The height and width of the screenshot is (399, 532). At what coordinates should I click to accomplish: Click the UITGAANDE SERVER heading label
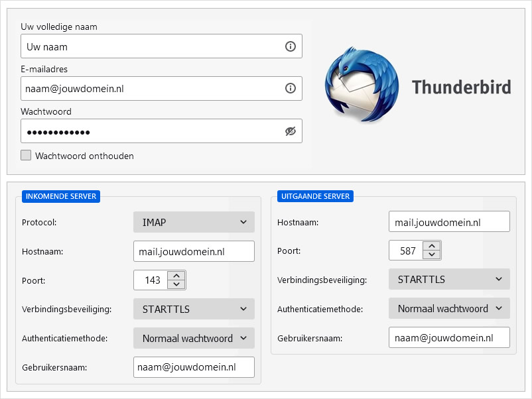tap(315, 196)
